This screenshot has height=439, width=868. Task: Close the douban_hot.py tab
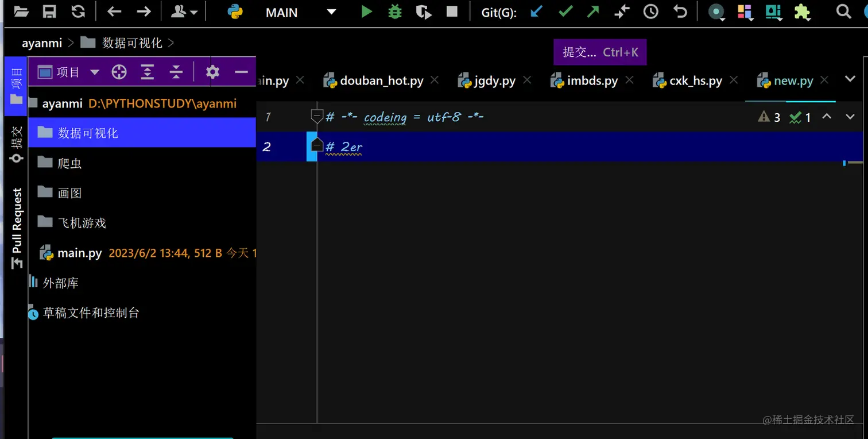pos(435,80)
